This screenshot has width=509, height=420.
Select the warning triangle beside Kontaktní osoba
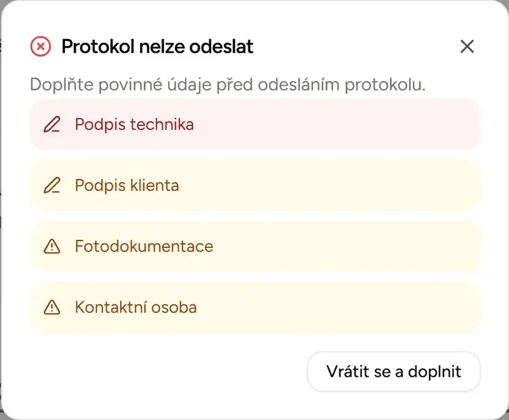pos(52,307)
